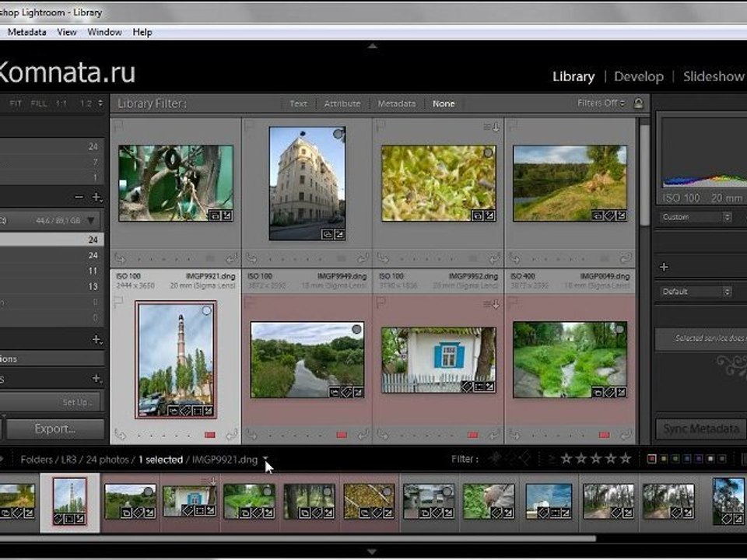
Task: Open the Filters Off preset dropdown
Action: pyautogui.click(x=601, y=103)
